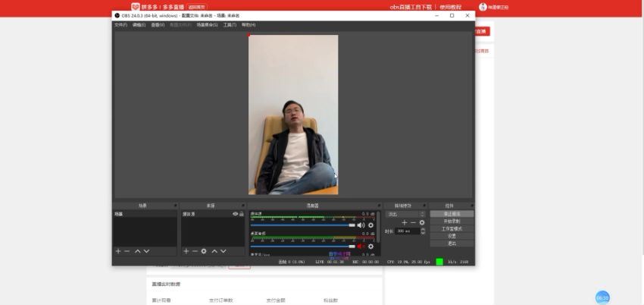
Task: Adjust the desktop audio volume slider
Action: click(x=303, y=247)
